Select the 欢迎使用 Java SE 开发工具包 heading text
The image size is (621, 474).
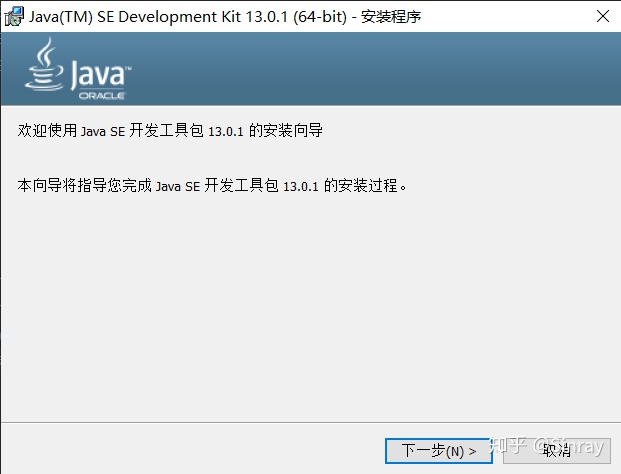[x=170, y=130]
